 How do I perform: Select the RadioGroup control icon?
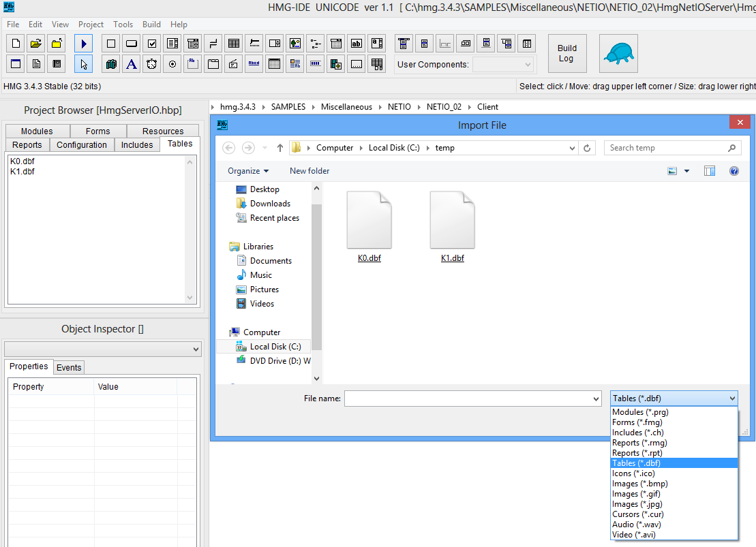172,63
